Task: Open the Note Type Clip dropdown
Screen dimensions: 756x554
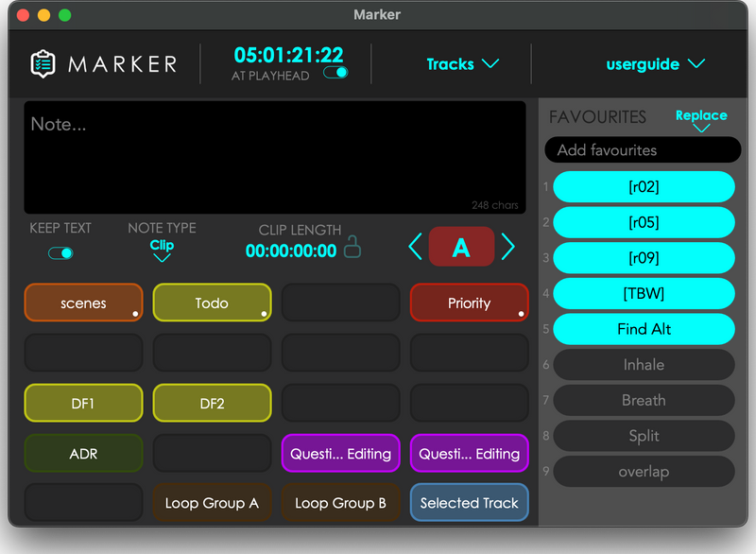Action: pos(162,250)
